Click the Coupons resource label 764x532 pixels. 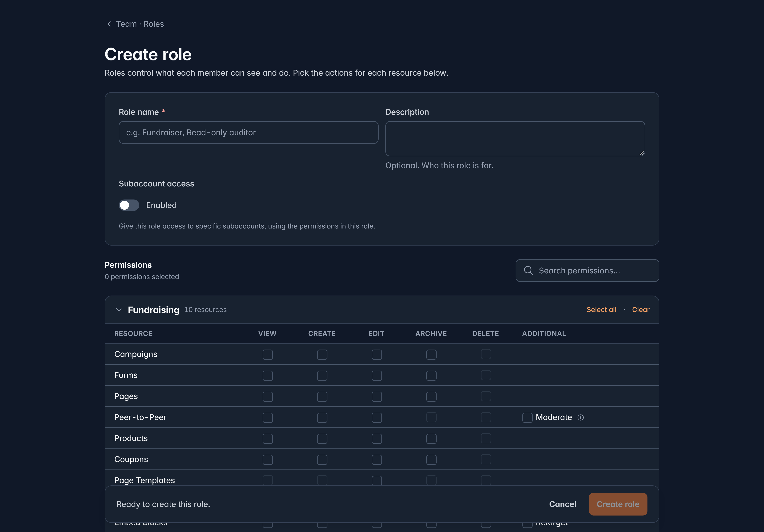click(x=131, y=459)
